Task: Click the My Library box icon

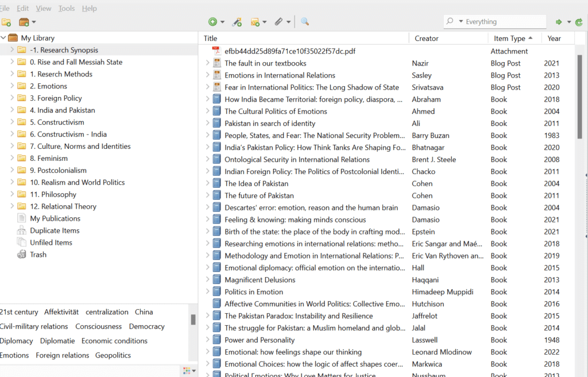Action: pos(13,38)
